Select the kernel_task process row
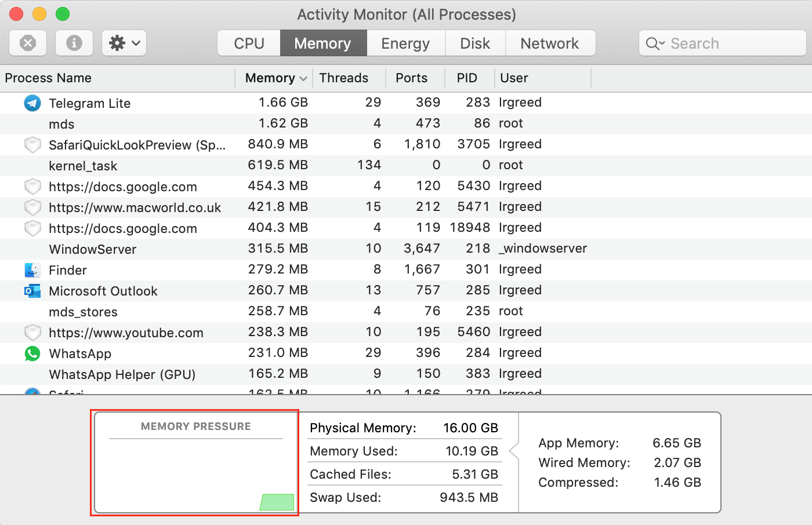 (x=406, y=165)
